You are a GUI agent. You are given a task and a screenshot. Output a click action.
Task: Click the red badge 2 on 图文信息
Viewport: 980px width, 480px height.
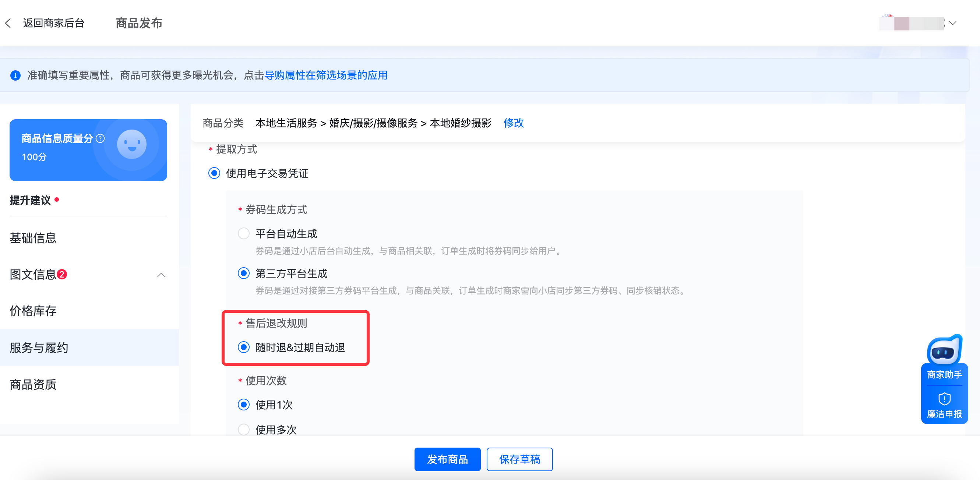pyautogui.click(x=62, y=274)
